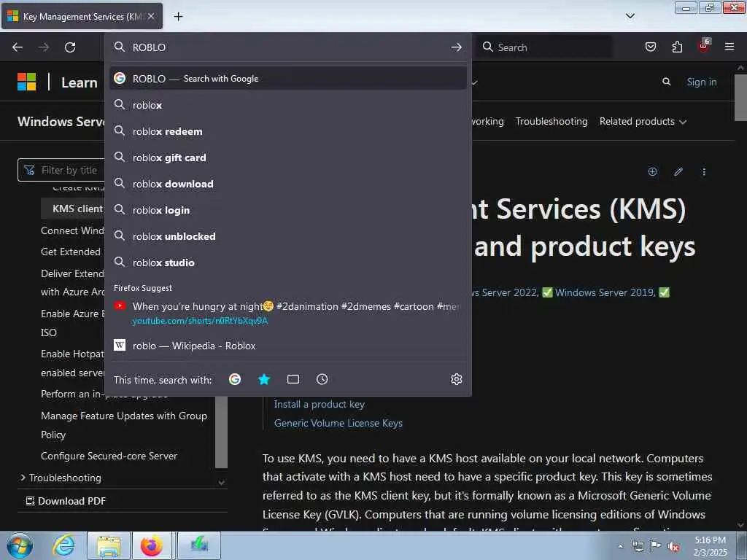Click the taskbar clock
The image size is (747, 560).
coord(711,546)
